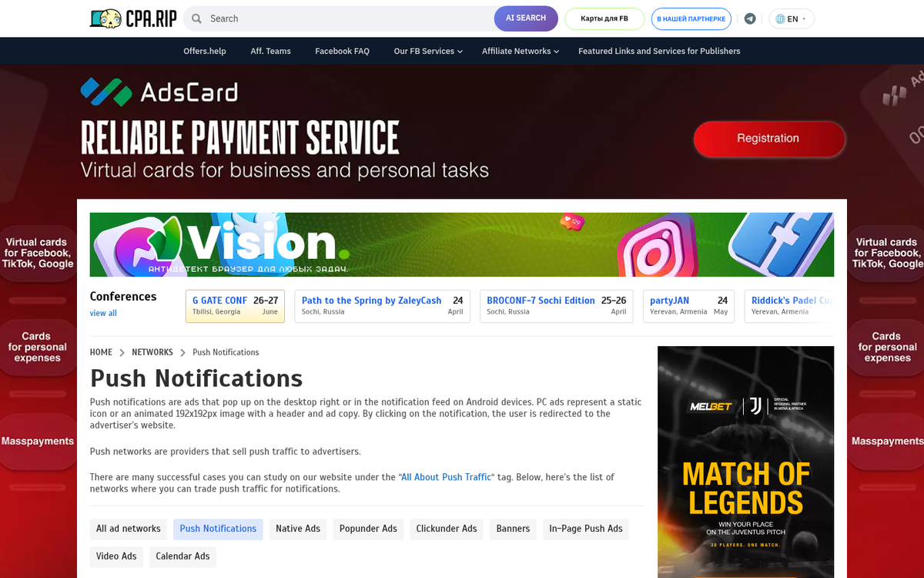Open the Facebook FAQ menu item

(342, 50)
